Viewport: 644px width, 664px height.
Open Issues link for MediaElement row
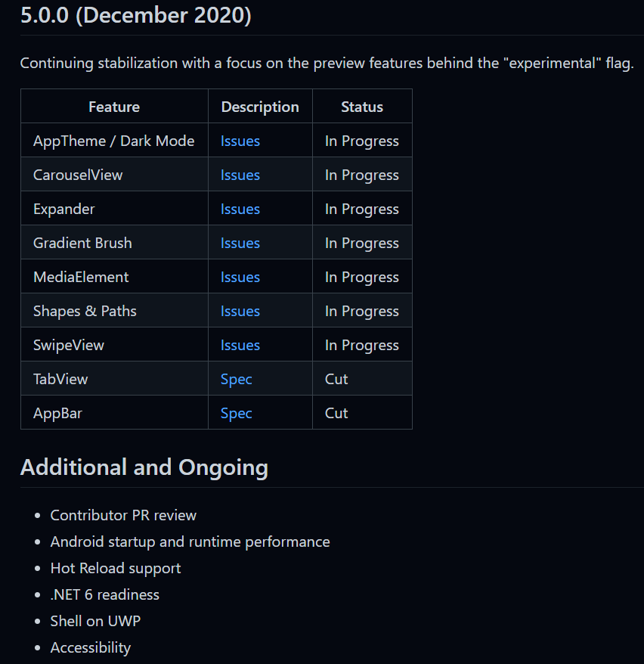[240, 277]
